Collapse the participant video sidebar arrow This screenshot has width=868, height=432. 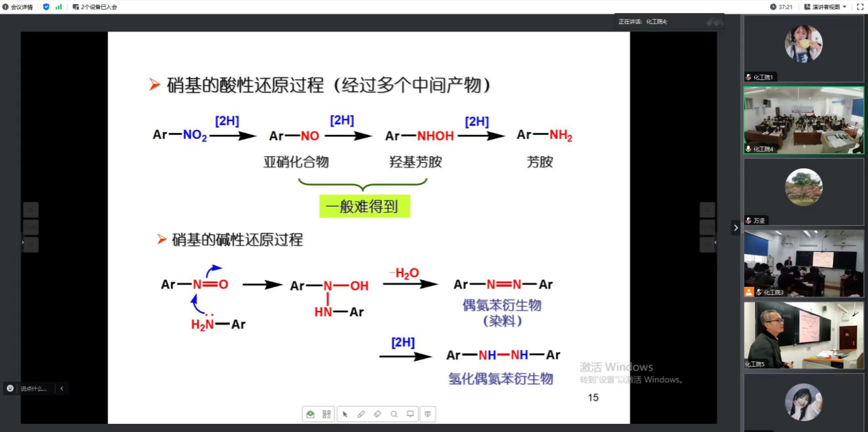[736, 227]
